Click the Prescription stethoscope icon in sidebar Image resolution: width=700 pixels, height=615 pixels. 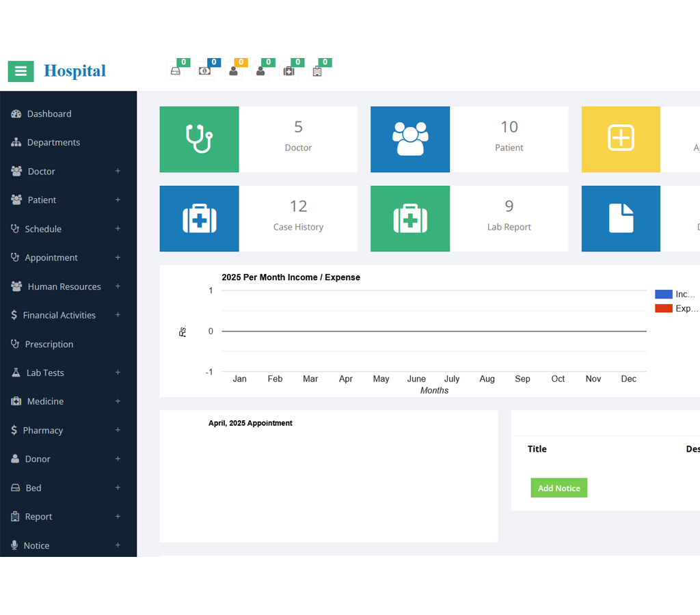(x=15, y=344)
